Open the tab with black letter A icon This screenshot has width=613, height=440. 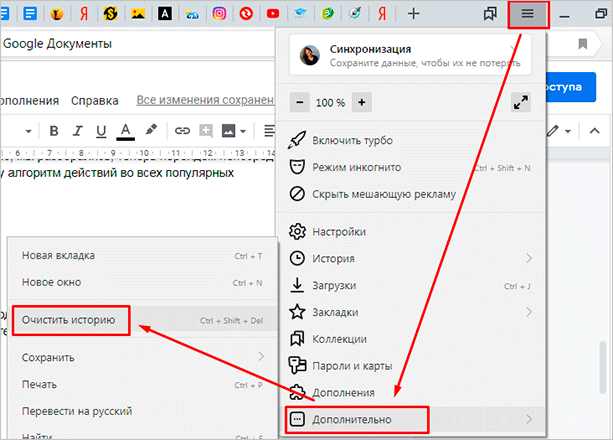coord(165,14)
